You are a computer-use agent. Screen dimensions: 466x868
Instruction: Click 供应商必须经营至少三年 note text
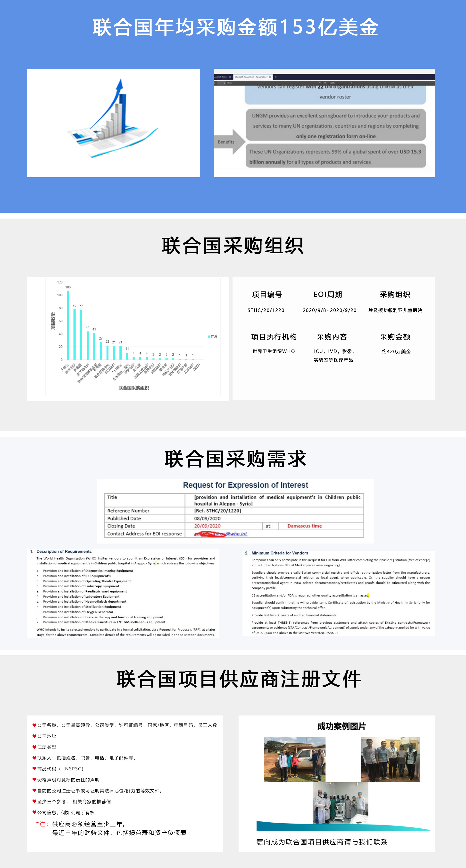pyautogui.click(x=90, y=824)
